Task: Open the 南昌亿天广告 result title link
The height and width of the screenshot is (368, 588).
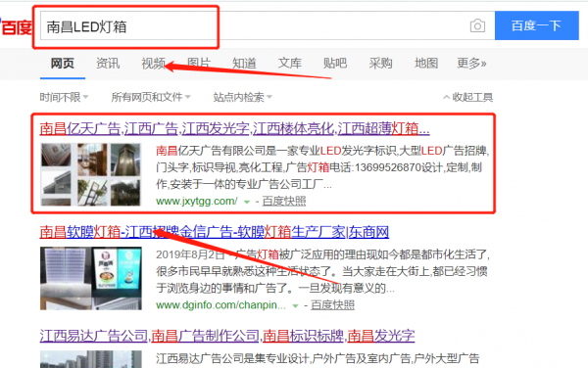Action: coord(235,129)
